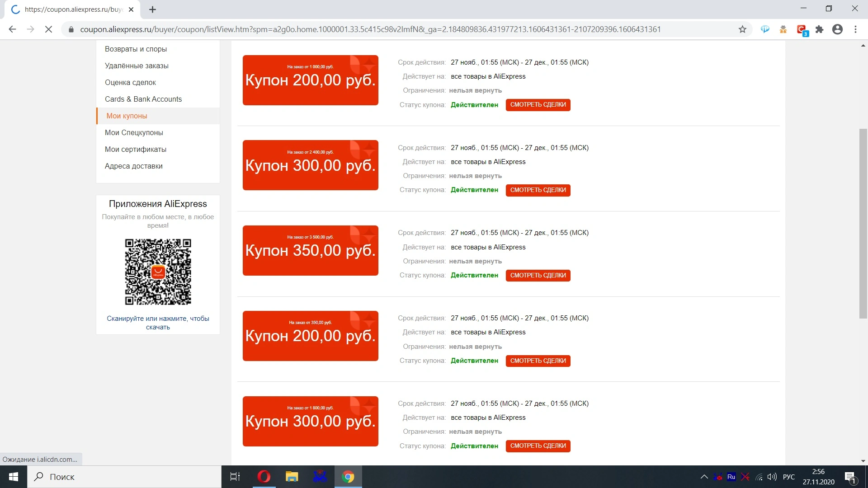Open Task View on the taskbar
The image size is (868, 488).
[235, 477]
